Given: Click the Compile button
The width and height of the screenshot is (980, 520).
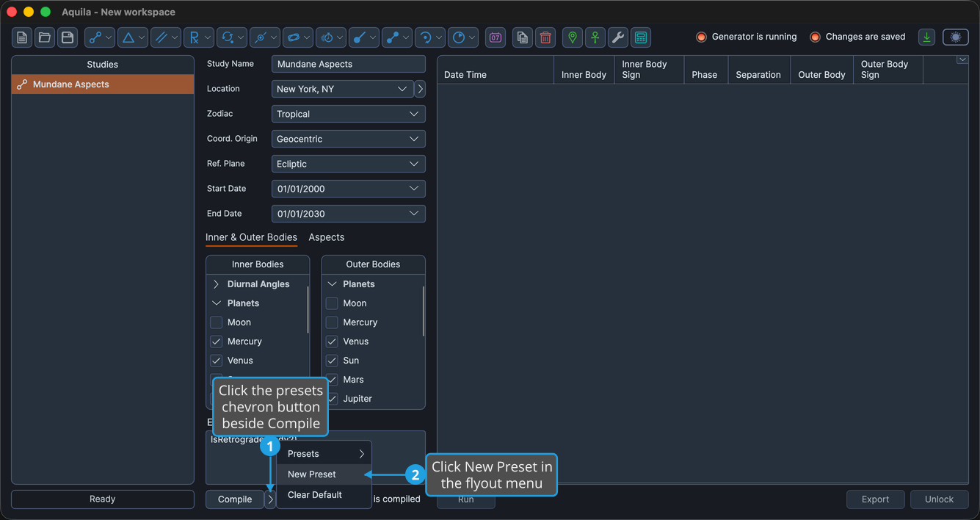Looking at the screenshot, I should pos(235,499).
